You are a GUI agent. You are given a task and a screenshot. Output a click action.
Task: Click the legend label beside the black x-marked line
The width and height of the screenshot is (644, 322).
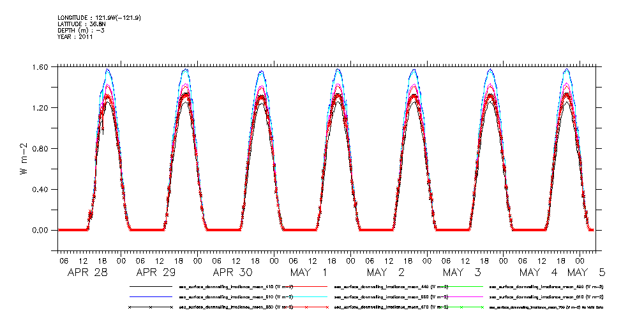(236, 307)
